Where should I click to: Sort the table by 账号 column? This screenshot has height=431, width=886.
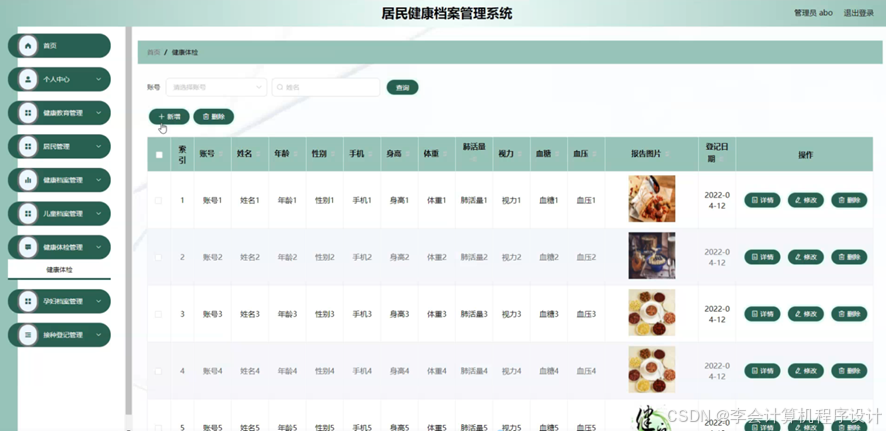click(x=221, y=154)
